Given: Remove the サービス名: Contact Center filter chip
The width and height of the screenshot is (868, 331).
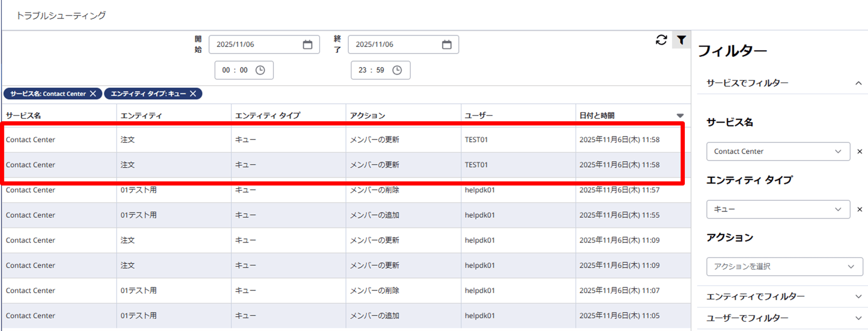Looking at the screenshot, I should [93, 94].
